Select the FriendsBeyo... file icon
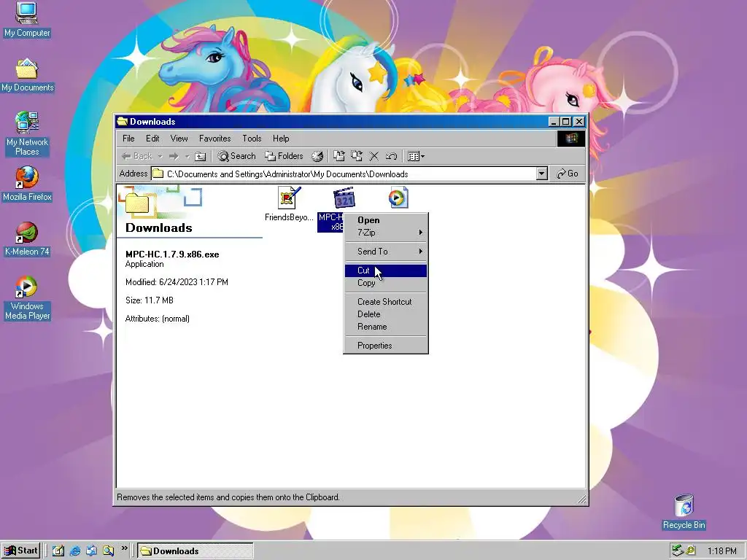The width and height of the screenshot is (747, 560). (x=289, y=205)
